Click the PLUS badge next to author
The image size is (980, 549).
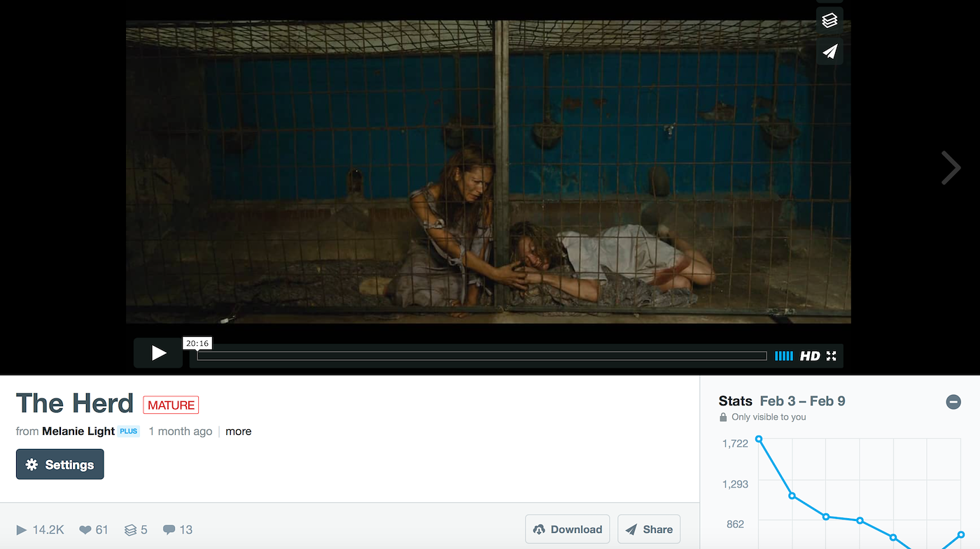pos(129,431)
